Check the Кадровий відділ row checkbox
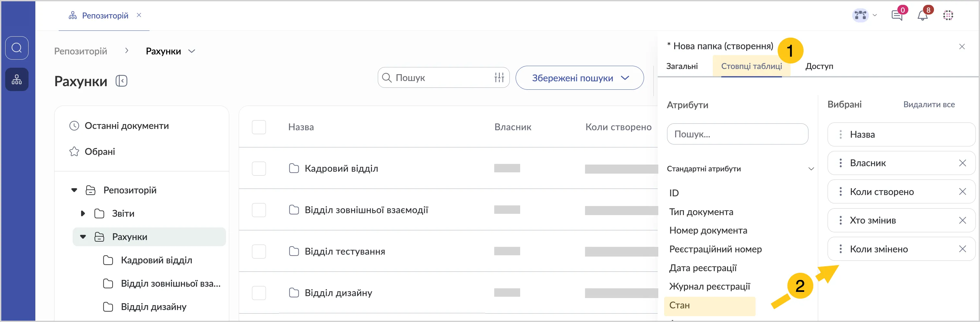This screenshot has height=322, width=980. coord(259,168)
